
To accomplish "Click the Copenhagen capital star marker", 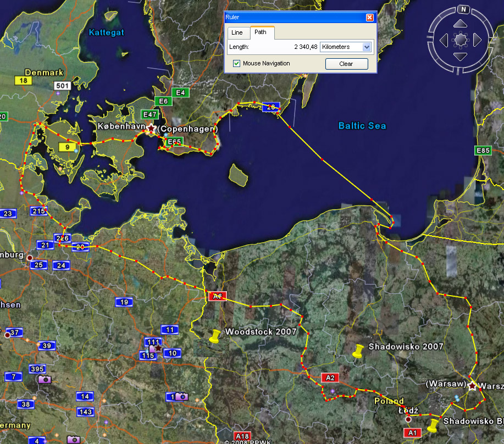I will pyautogui.click(x=151, y=127).
